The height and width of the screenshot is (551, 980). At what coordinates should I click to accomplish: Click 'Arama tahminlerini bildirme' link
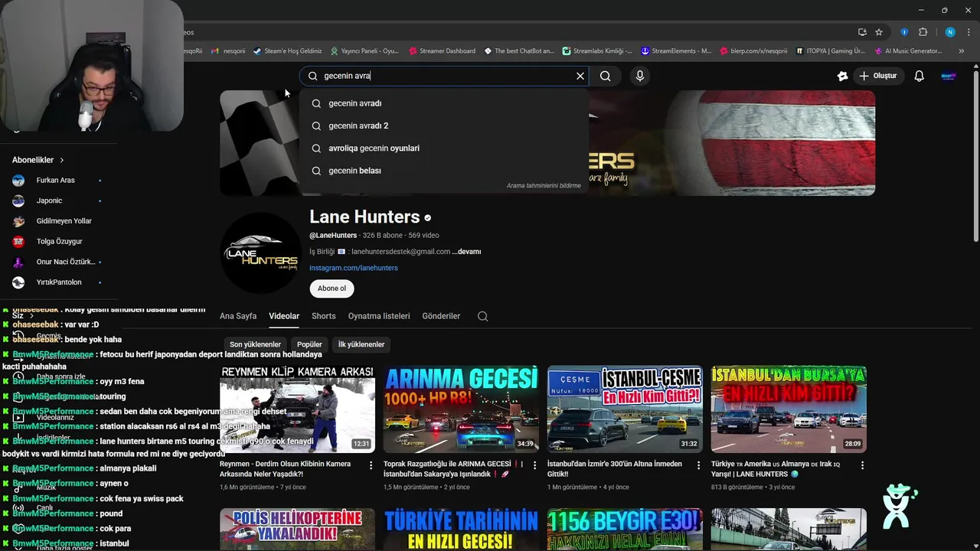coord(544,185)
